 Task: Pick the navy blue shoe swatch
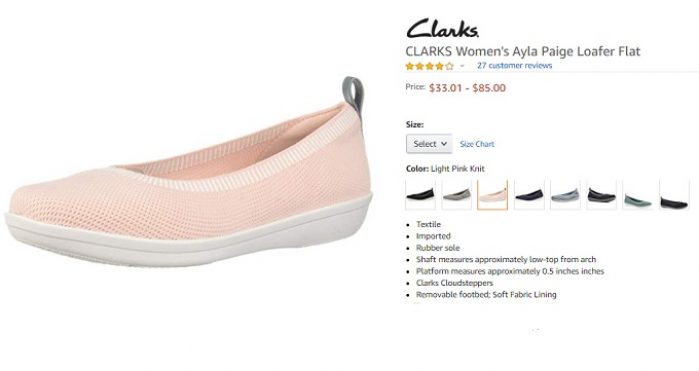pyautogui.click(x=529, y=195)
